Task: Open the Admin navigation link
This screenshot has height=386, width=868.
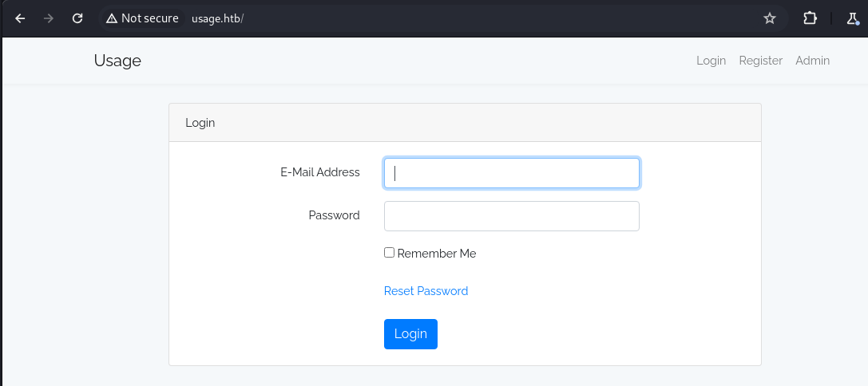Action: click(x=812, y=61)
